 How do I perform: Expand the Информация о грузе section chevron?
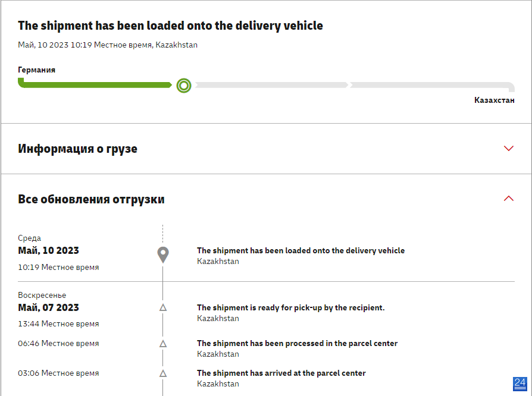tap(509, 149)
